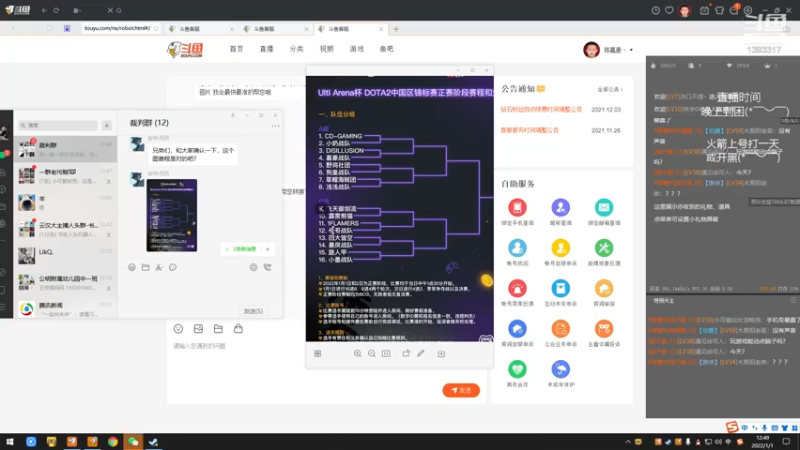
Task: Open the announcement dated 2021.11.26
Action: pyautogui.click(x=530, y=130)
